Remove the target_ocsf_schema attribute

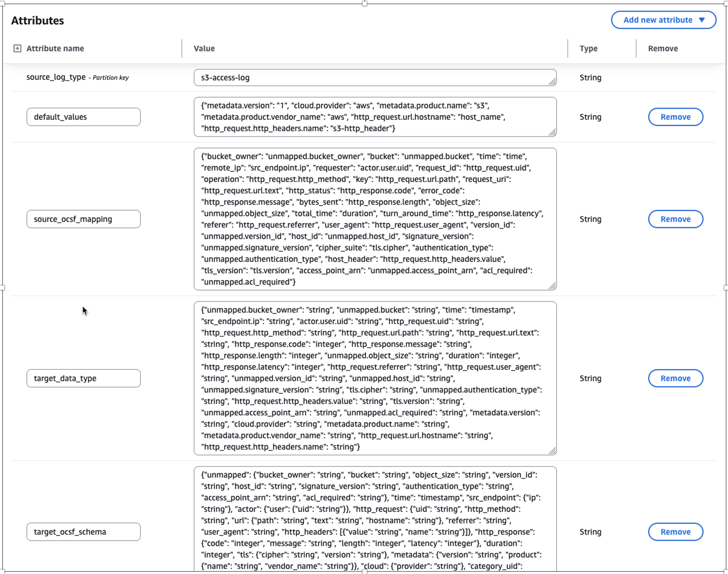coord(675,532)
